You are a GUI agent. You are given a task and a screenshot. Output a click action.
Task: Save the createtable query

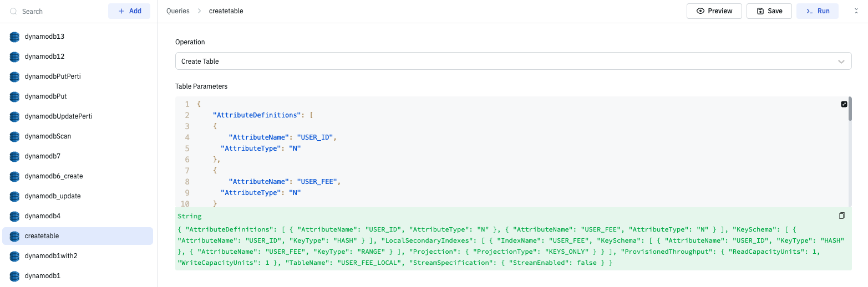point(769,11)
